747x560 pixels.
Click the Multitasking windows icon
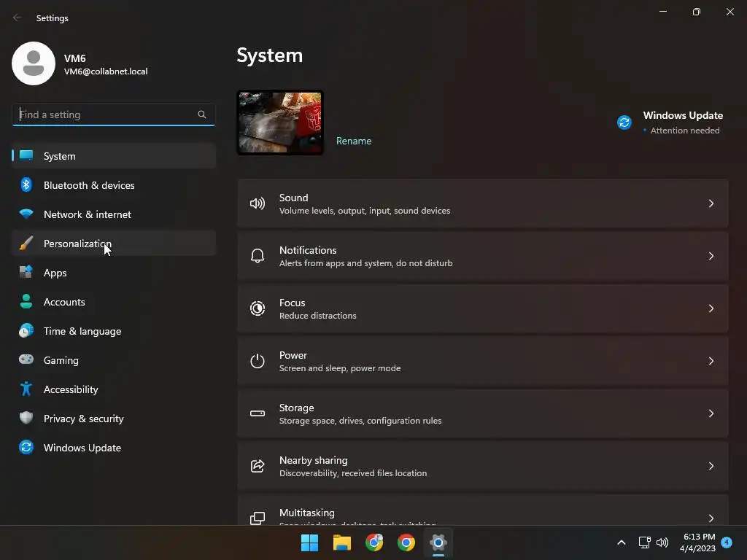pos(258,518)
